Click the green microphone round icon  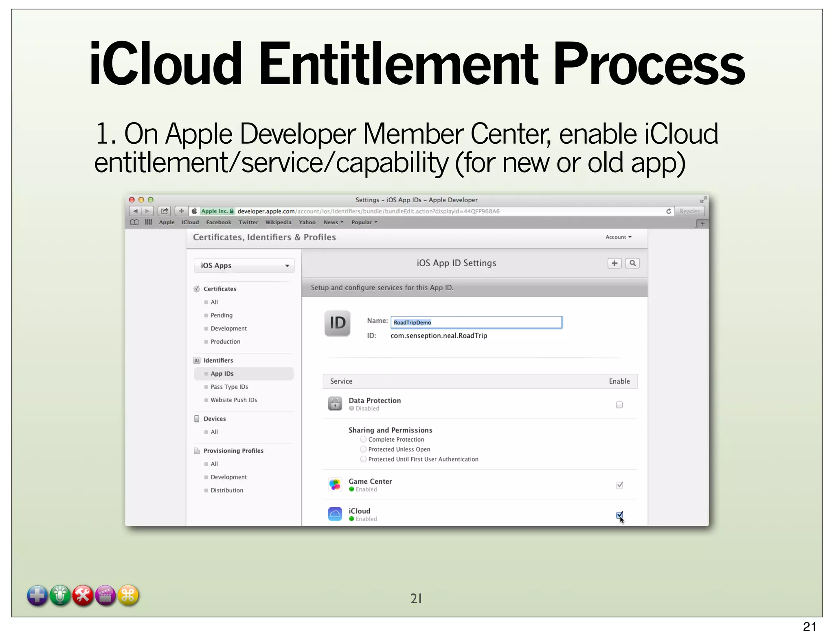point(60,596)
